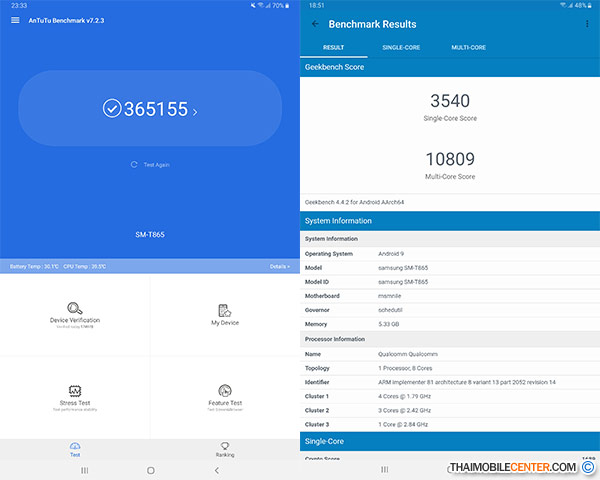The image size is (600, 480).
Task: Click the Name Qualcomm Qualcomm row
Action: tap(450, 354)
